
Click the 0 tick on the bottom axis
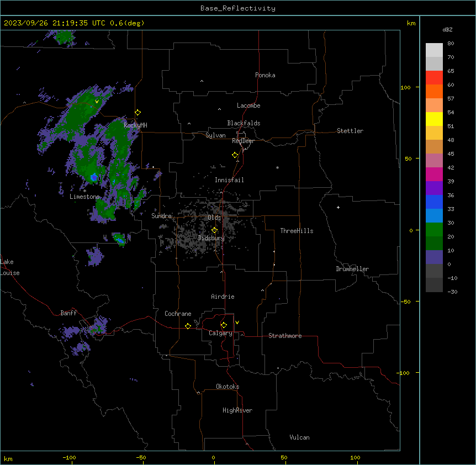point(213,457)
